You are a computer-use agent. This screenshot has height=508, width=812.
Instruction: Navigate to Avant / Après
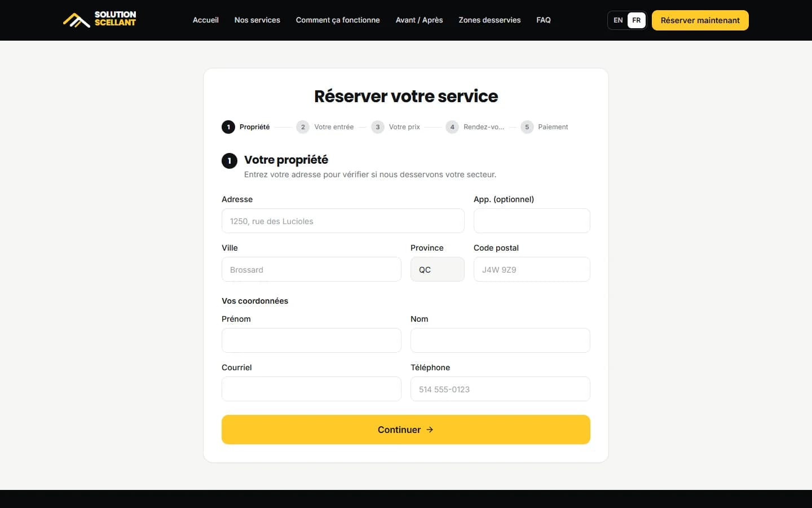(419, 20)
